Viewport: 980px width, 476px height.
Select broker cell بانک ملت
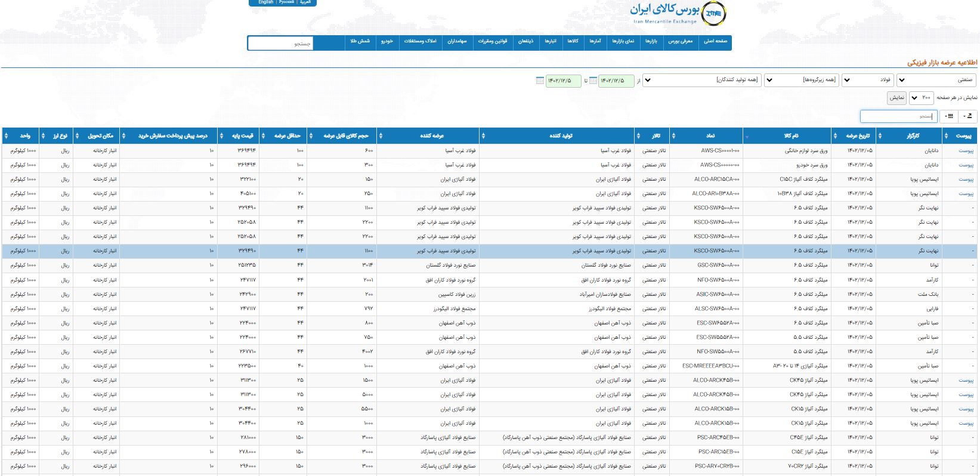click(x=910, y=294)
